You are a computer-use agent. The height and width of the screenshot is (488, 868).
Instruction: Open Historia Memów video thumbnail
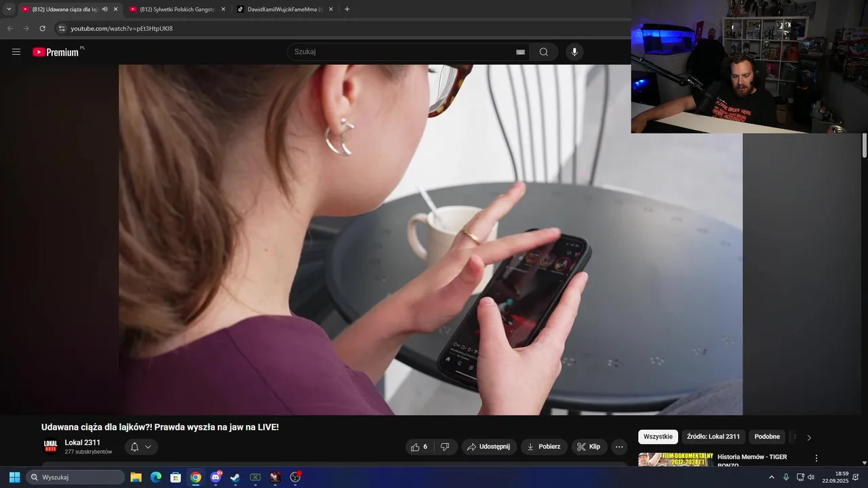point(676,460)
